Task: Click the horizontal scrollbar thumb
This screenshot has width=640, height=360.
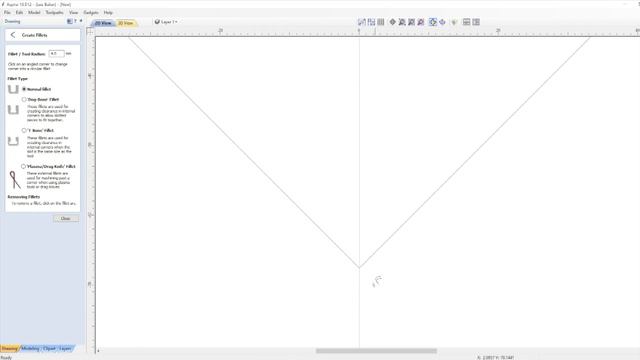Action: [376, 351]
